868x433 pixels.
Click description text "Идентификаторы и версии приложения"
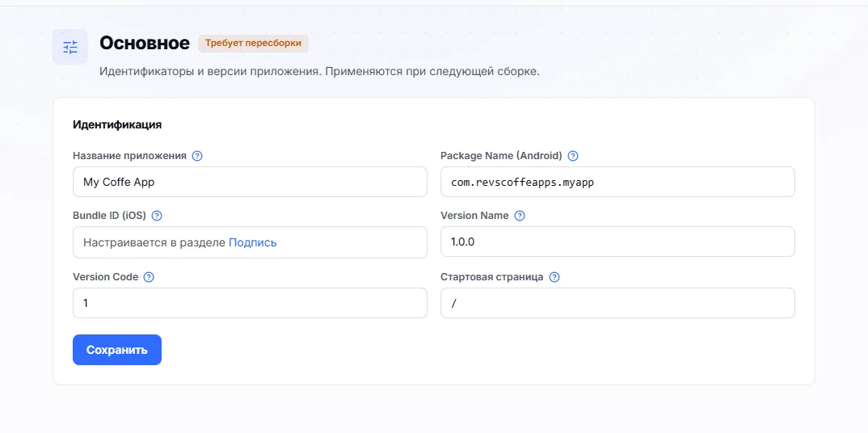(x=210, y=72)
